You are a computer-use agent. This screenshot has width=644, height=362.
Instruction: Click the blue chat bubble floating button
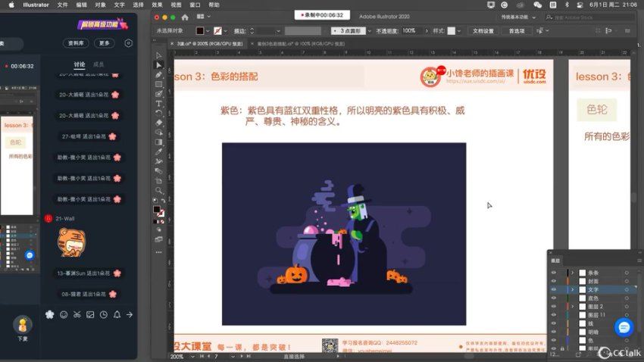pos(624,327)
